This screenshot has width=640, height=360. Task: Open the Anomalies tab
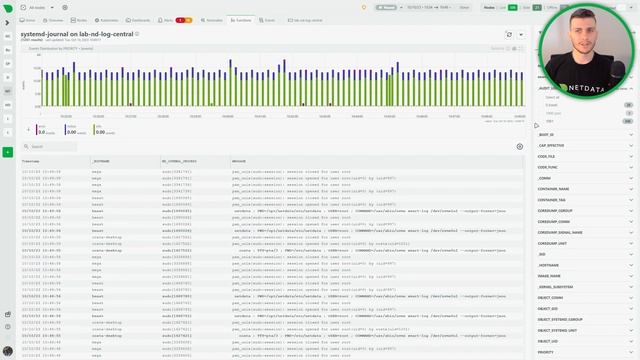211,20
